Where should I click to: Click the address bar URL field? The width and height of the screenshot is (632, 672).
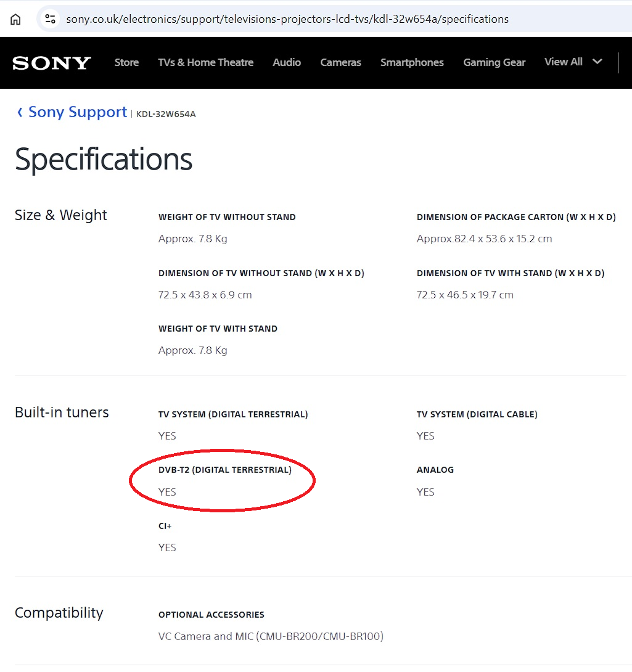tap(287, 19)
